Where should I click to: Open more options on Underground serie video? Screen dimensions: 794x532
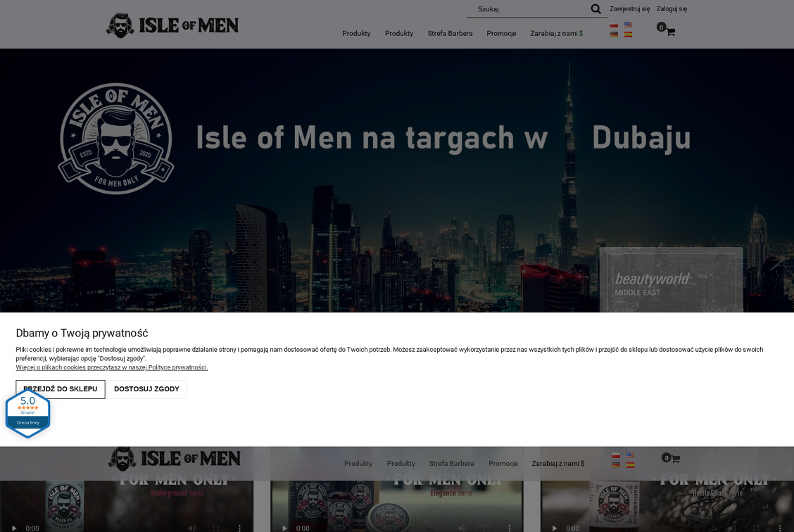point(239,528)
